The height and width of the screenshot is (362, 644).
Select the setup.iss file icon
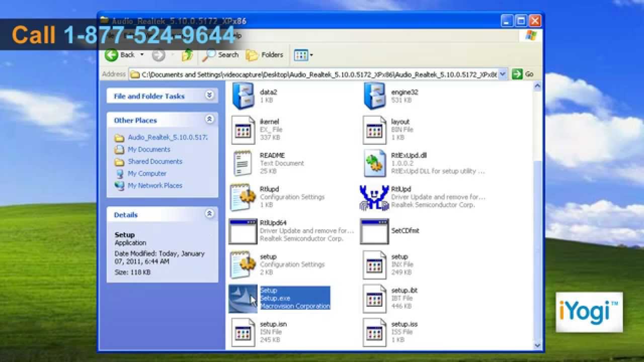pyautogui.click(x=374, y=332)
